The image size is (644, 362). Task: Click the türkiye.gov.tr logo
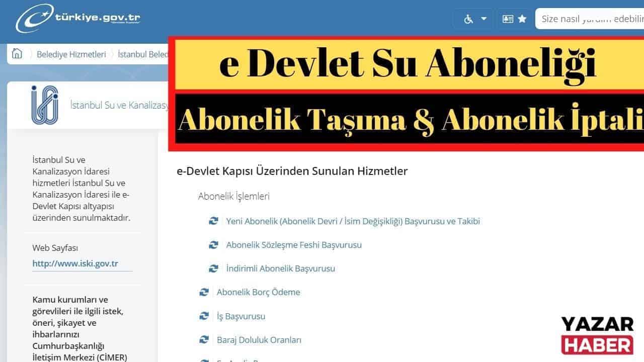pyautogui.click(x=78, y=18)
